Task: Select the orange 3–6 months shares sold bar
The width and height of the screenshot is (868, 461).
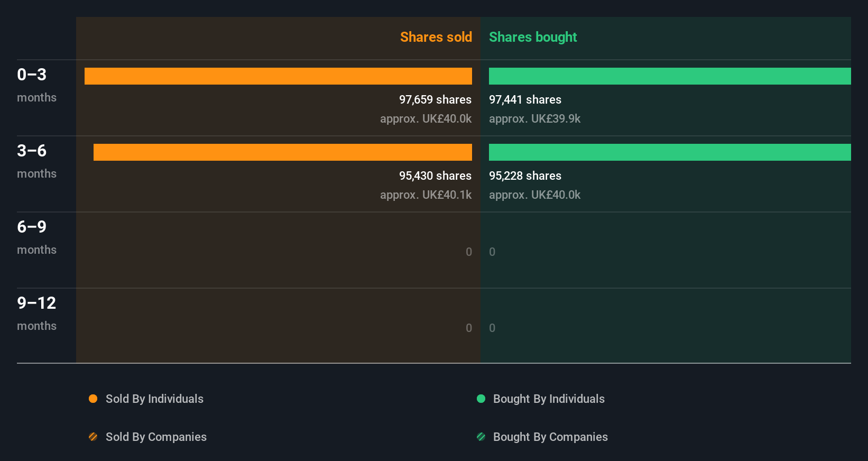Action: [283, 152]
